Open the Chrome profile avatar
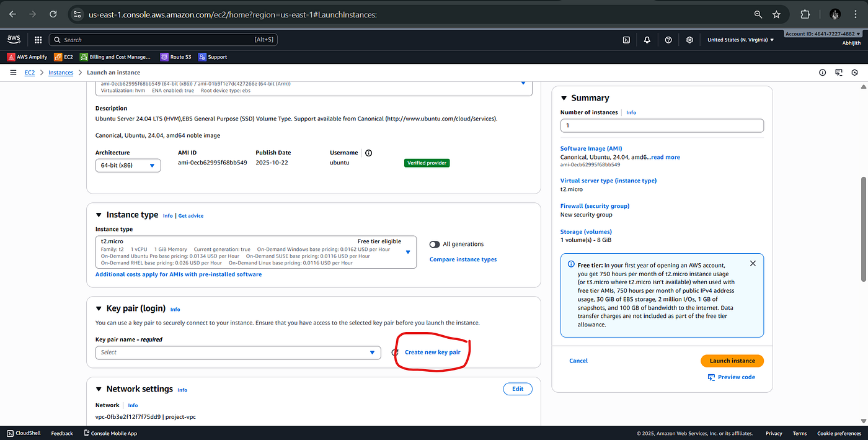The width and height of the screenshot is (868, 440). pos(835,14)
